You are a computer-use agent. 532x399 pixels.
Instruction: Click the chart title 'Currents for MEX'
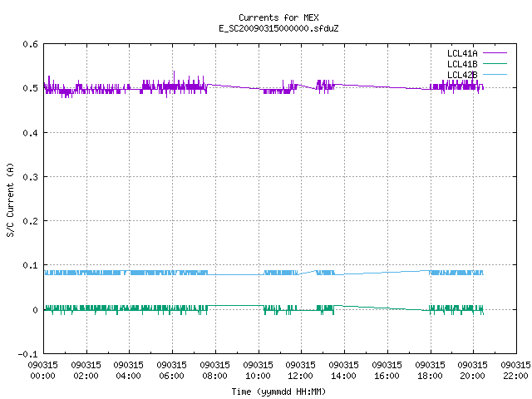[x=278, y=17]
